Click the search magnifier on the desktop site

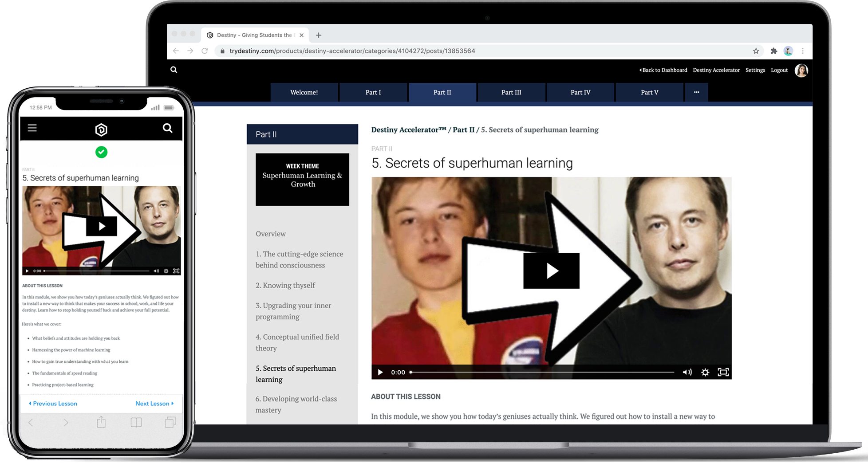(x=174, y=70)
